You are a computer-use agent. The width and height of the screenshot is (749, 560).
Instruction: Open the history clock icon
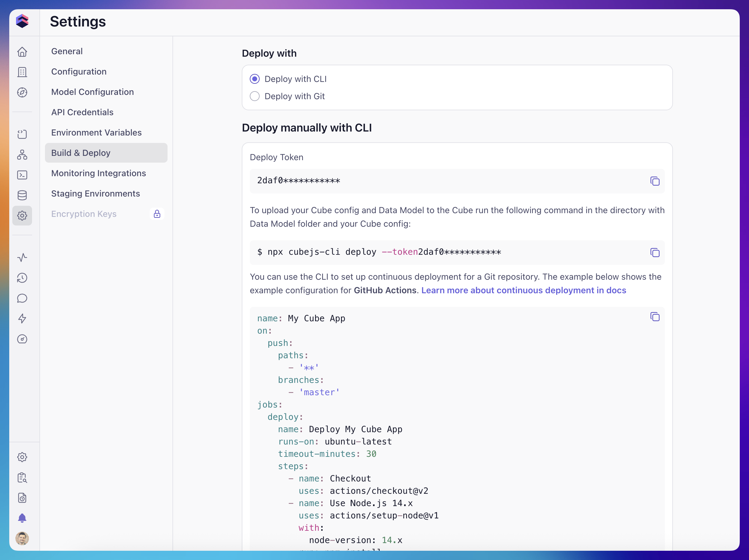coord(22,278)
